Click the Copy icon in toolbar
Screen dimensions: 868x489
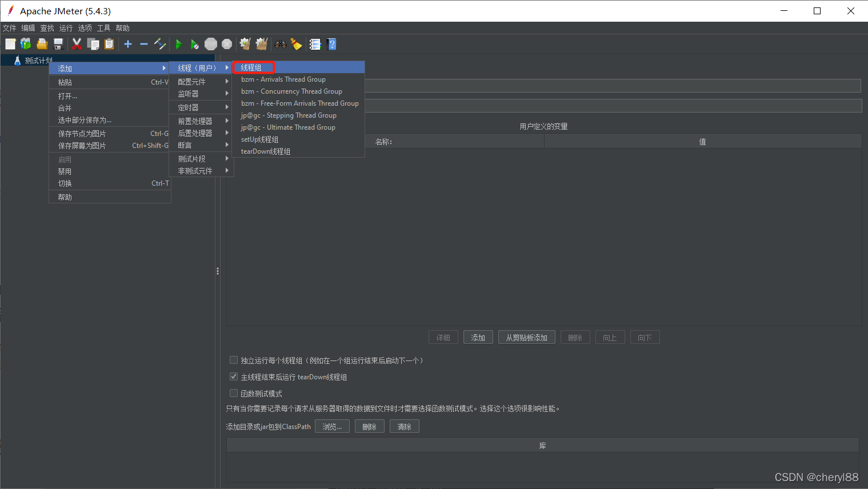click(x=93, y=44)
